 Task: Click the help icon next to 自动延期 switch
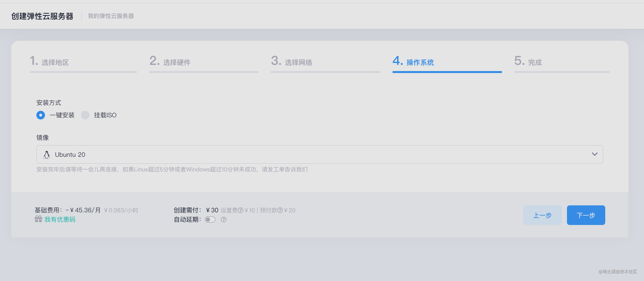click(224, 219)
